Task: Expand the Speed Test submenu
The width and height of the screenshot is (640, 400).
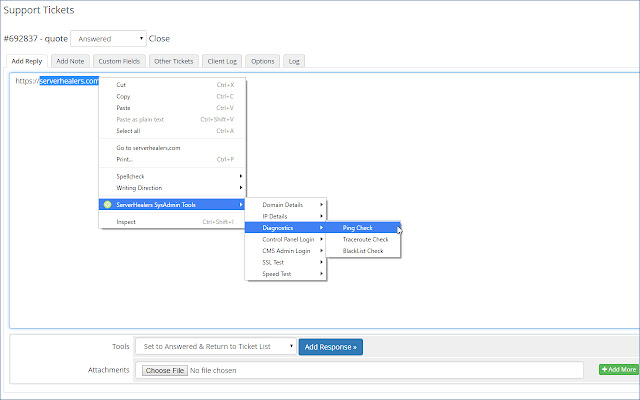Action: tap(286, 274)
